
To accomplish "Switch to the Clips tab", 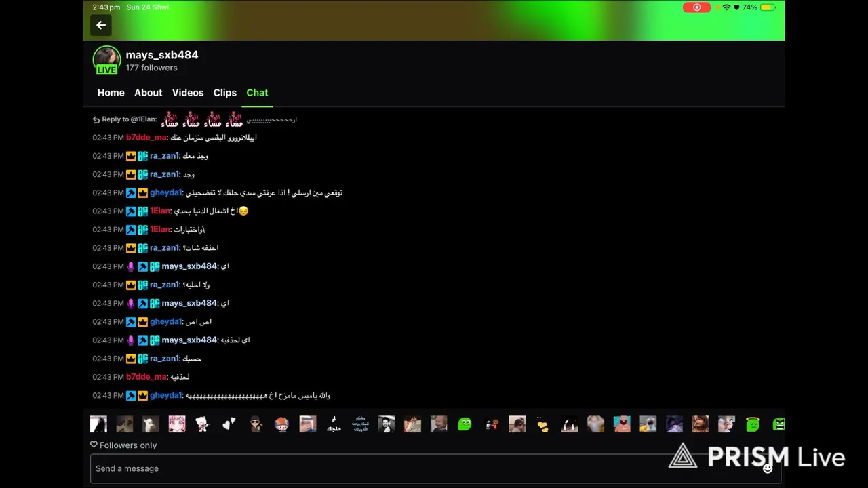I will [x=225, y=93].
